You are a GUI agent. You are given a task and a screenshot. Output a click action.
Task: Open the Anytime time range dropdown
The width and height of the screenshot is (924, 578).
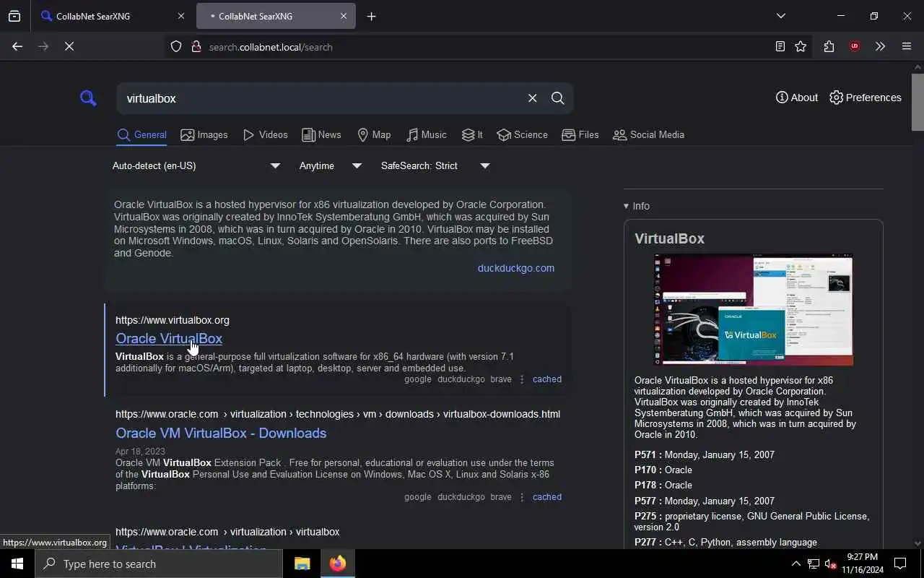point(330,166)
